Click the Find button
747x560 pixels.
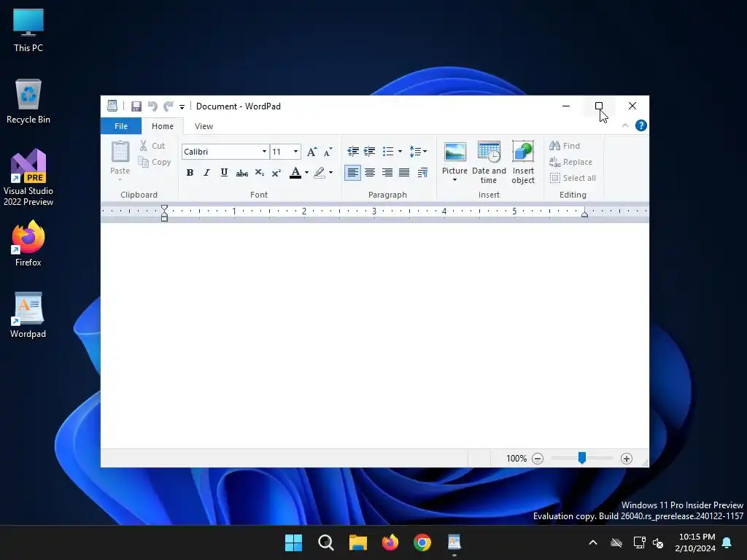(565, 146)
